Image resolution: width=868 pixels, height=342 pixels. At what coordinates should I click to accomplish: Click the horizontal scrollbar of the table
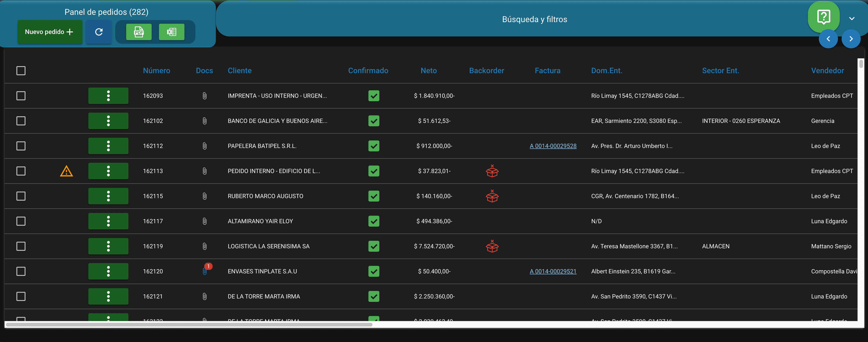pos(189,325)
